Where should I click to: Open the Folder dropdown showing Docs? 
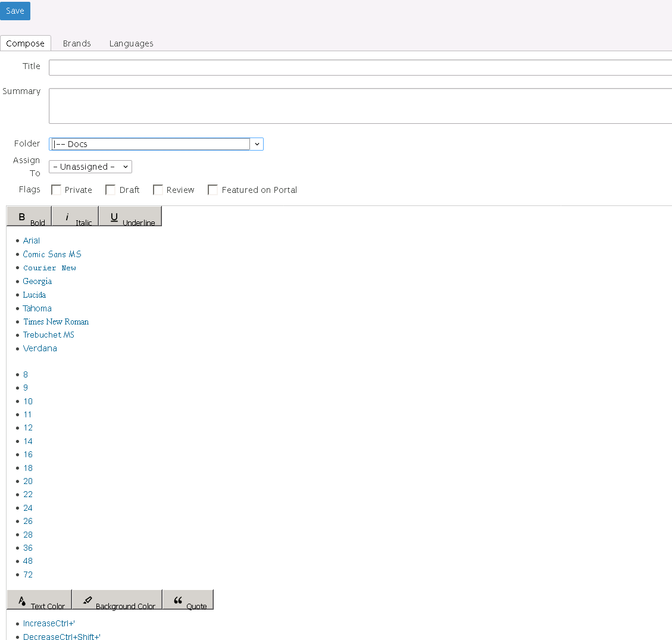tap(156, 144)
